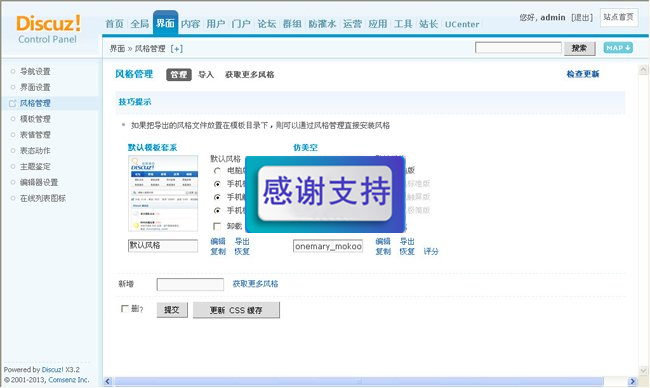Screen dimensions: 650x388
Task: Open 表态动作 in the sidebar
Action: (35, 150)
